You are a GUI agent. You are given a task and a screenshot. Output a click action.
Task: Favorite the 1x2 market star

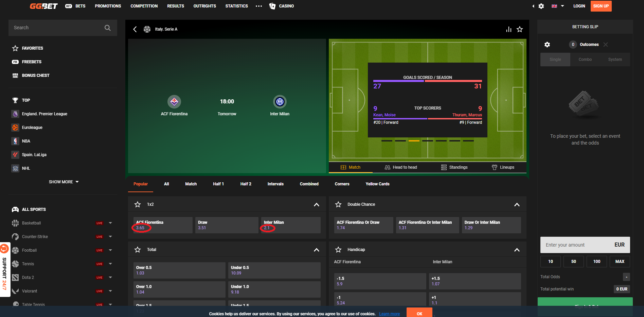coord(138,204)
